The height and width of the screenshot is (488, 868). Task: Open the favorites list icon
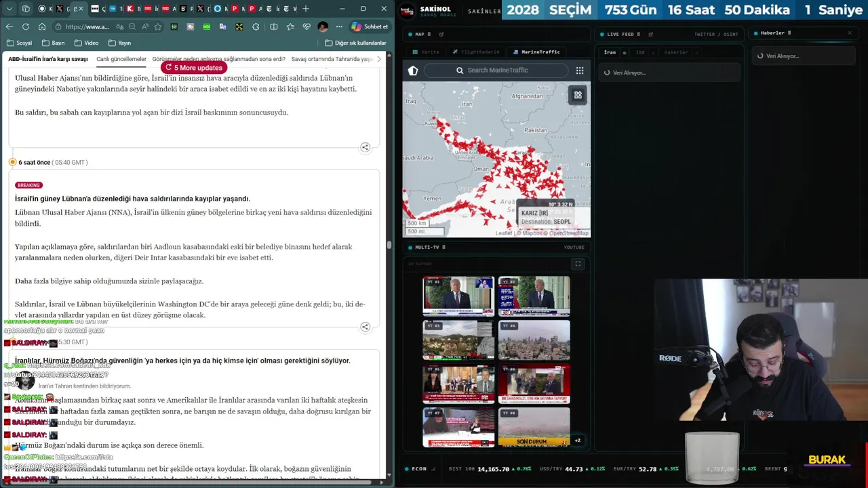pos(290,26)
